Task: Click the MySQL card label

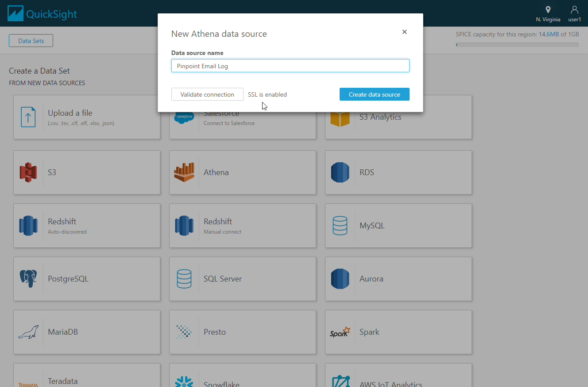Action: [x=372, y=226]
